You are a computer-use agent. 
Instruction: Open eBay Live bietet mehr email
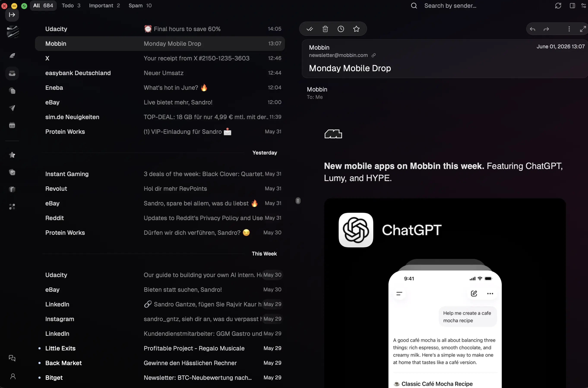coord(160,102)
